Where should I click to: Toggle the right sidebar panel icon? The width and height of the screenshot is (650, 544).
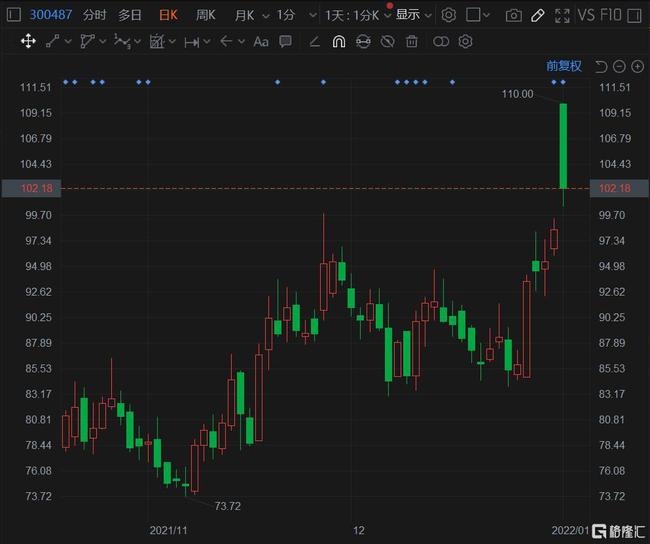tap(634, 16)
